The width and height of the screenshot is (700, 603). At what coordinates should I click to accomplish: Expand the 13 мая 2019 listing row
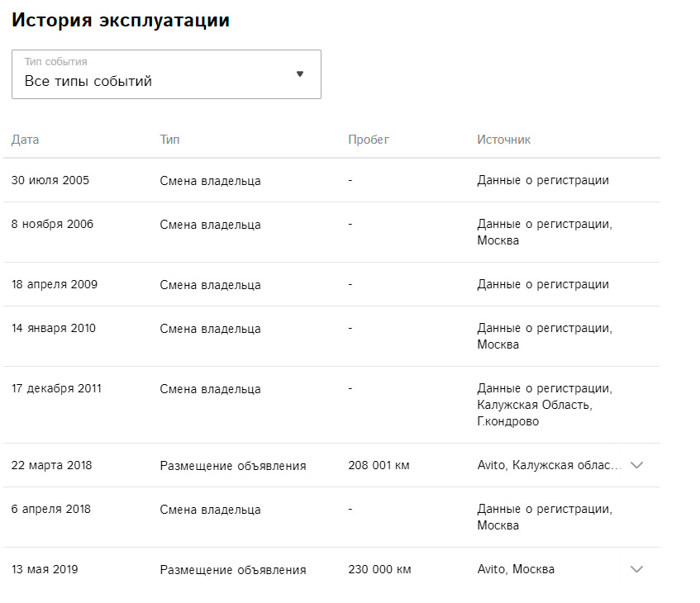pyautogui.click(x=636, y=569)
